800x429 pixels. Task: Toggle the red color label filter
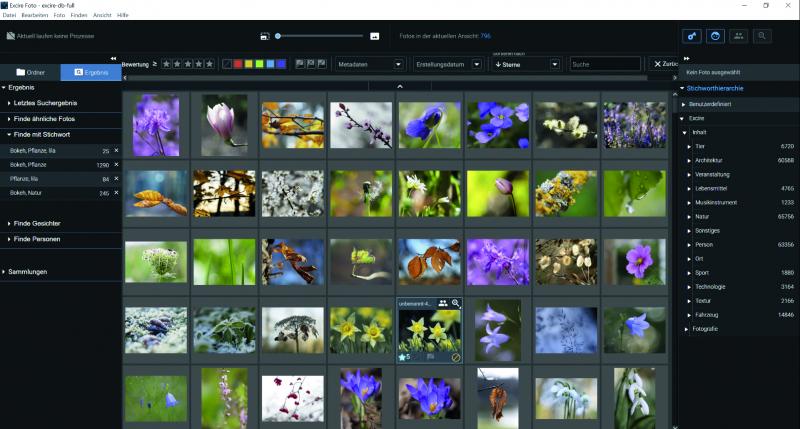238,64
